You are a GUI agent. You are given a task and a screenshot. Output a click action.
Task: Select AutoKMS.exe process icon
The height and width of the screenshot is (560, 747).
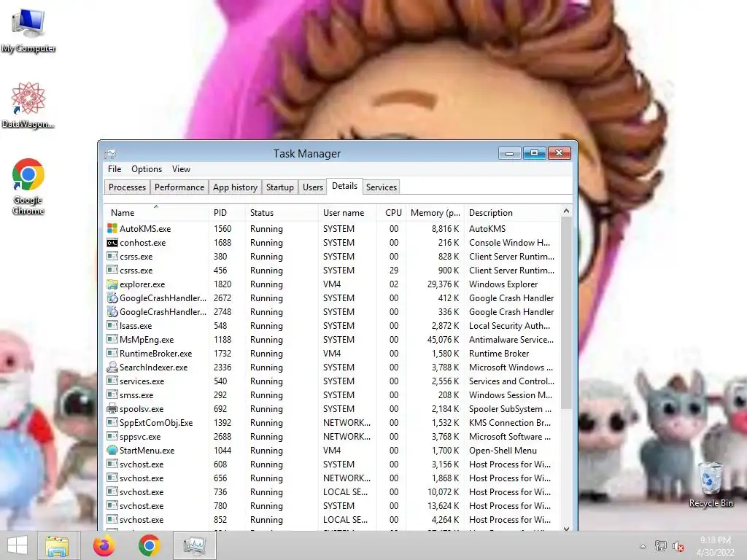112,228
